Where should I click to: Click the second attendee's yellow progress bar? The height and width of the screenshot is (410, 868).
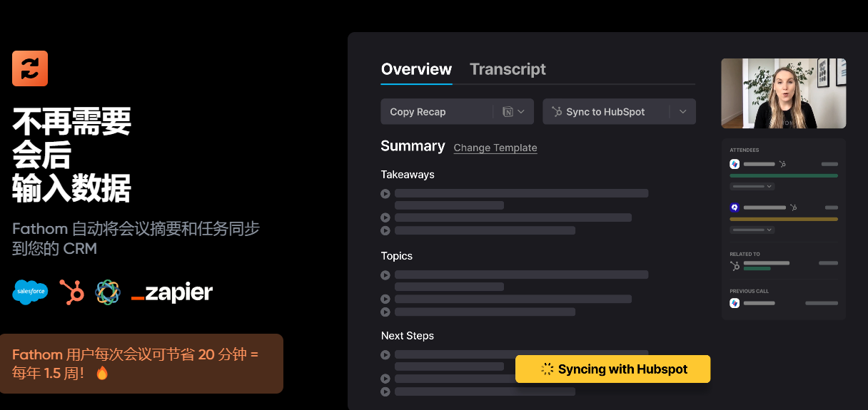point(784,219)
